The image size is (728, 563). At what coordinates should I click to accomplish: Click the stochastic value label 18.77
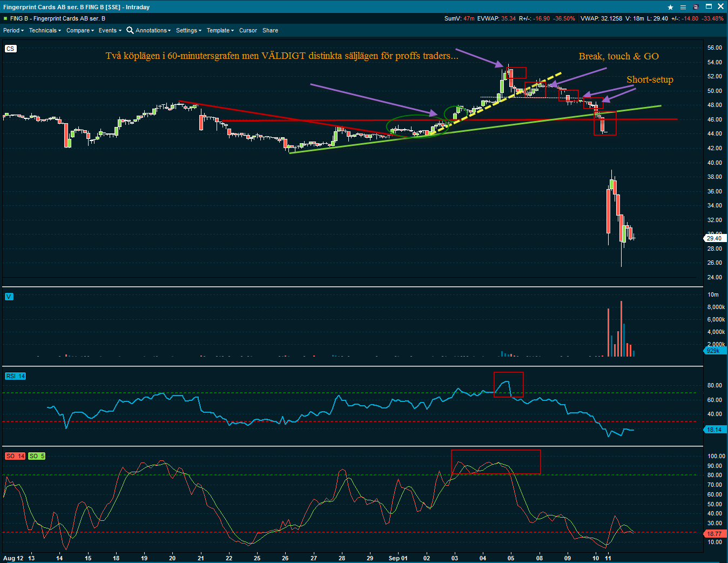pos(714,534)
